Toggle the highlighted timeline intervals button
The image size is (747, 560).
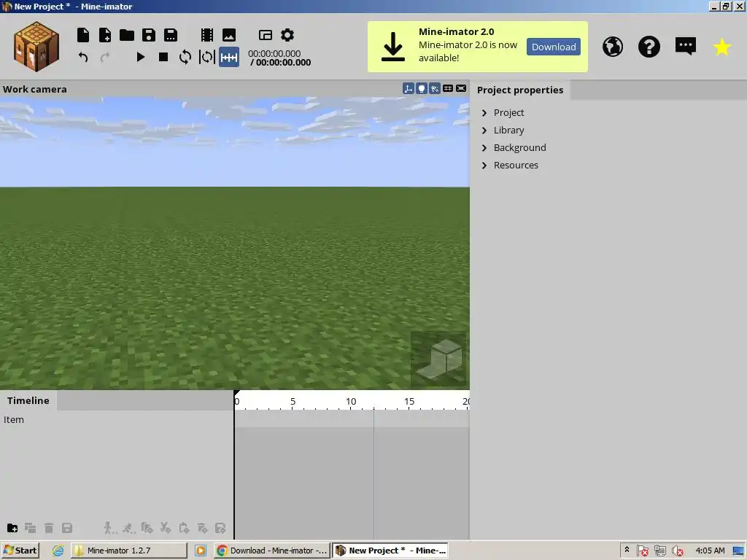tap(229, 57)
